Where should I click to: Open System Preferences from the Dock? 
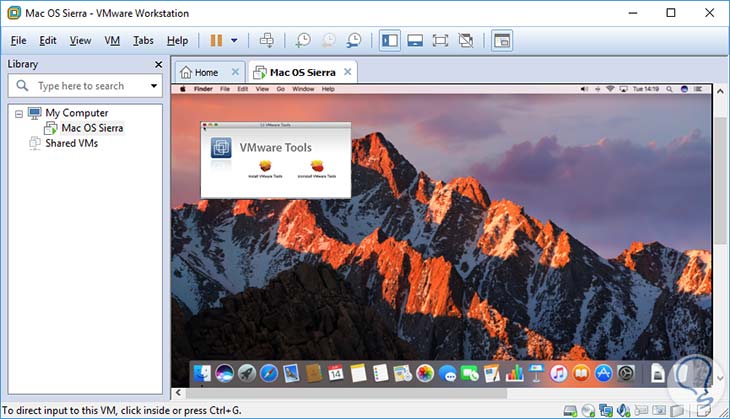click(x=626, y=373)
